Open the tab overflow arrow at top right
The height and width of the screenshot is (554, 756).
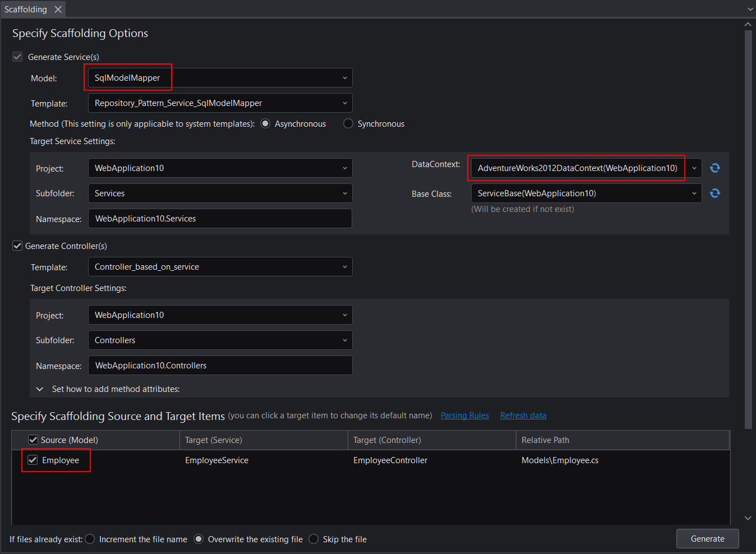pyautogui.click(x=750, y=10)
